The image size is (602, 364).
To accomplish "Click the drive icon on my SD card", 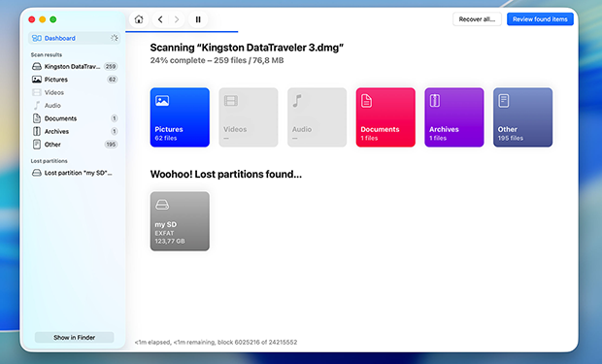I will click(162, 205).
